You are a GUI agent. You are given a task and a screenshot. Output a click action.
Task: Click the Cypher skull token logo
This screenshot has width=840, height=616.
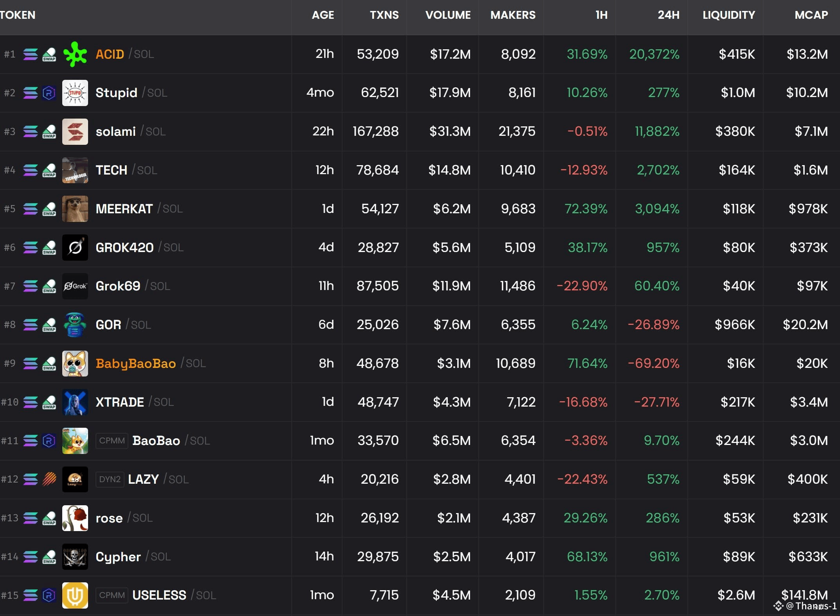pyautogui.click(x=75, y=557)
